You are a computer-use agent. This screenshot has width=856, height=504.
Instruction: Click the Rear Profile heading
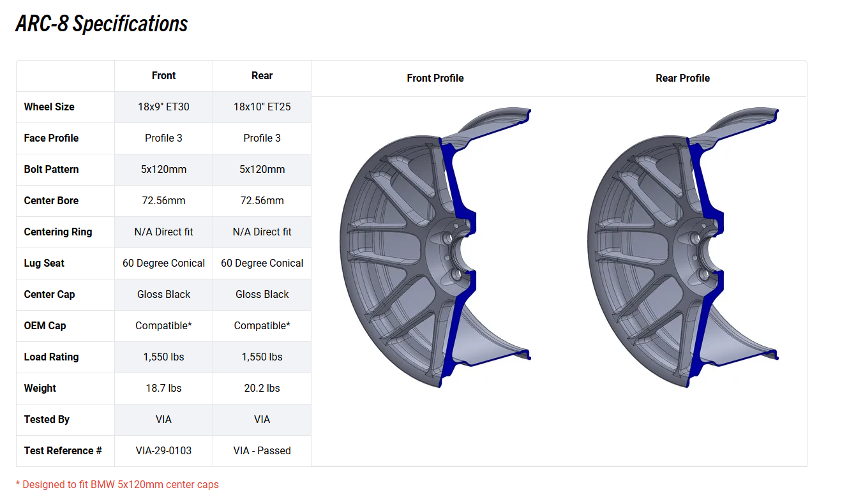click(x=682, y=78)
